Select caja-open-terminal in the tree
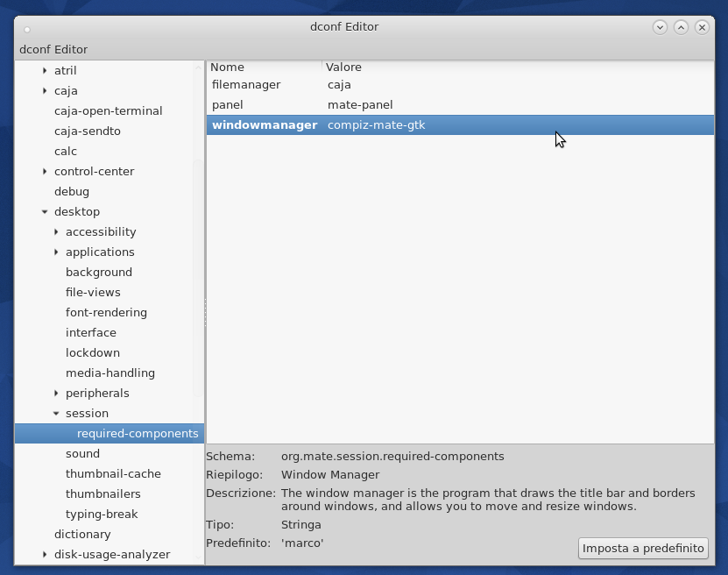 pos(108,111)
